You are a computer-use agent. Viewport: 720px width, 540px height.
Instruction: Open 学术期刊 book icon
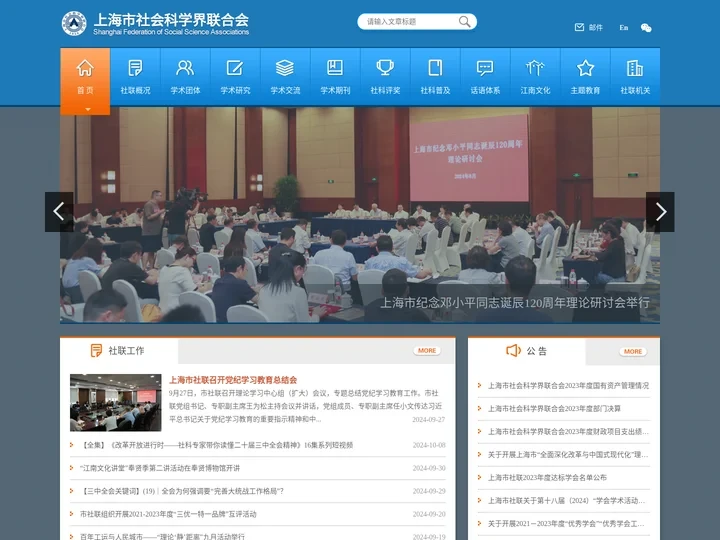point(335,68)
